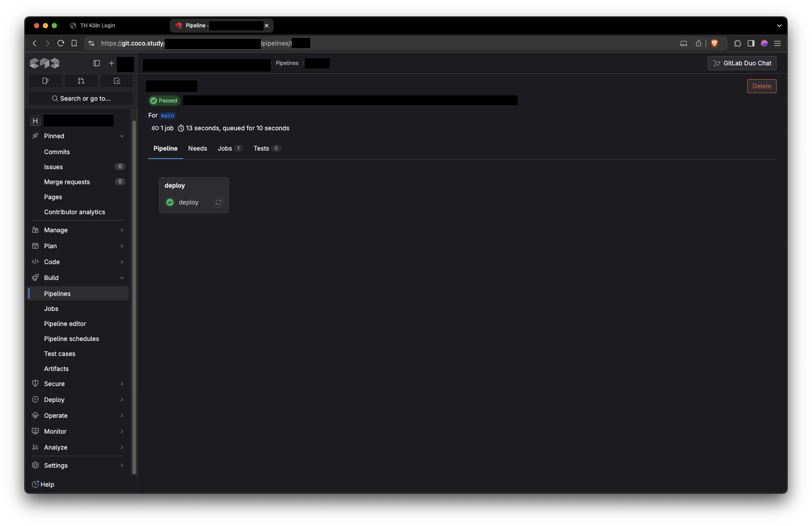
Task: Switch to the Tests tab
Action: click(x=267, y=148)
